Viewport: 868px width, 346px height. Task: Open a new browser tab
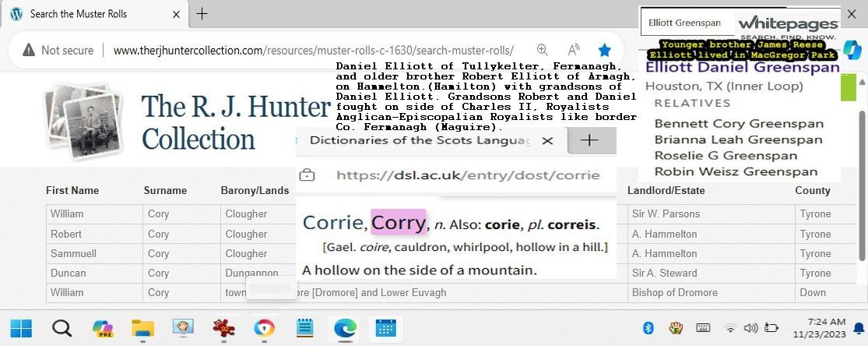[x=202, y=14]
